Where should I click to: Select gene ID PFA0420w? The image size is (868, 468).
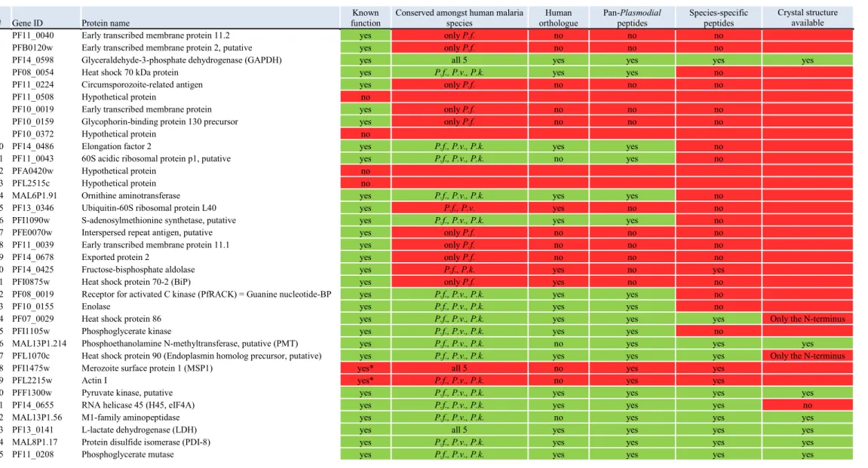click(33, 171)
